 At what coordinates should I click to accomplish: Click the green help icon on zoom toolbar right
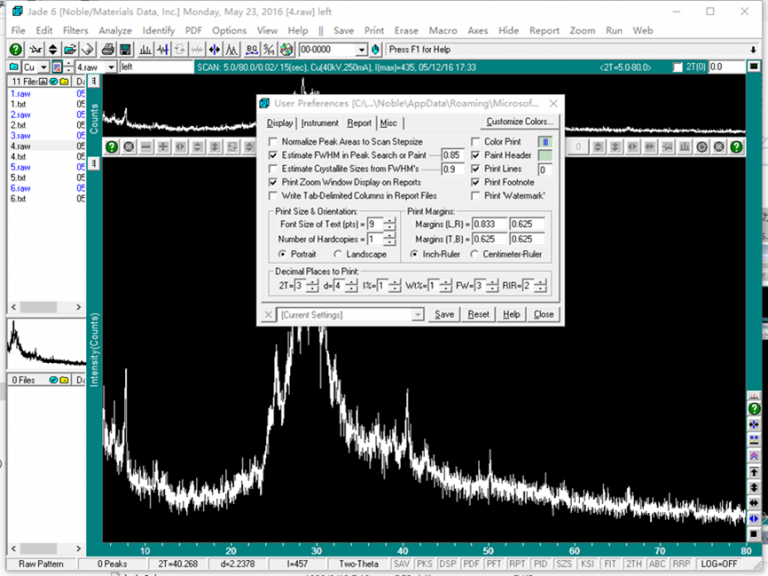(736, 147)
